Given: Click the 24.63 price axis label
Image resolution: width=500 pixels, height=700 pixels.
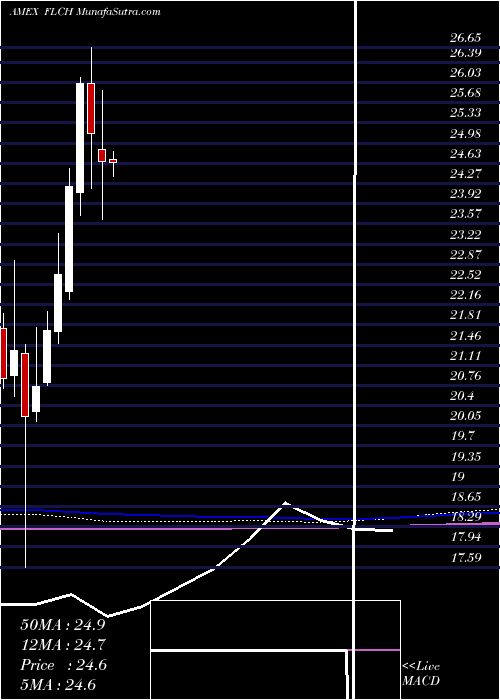Looking at the screenshot, I should coord(466,154).
